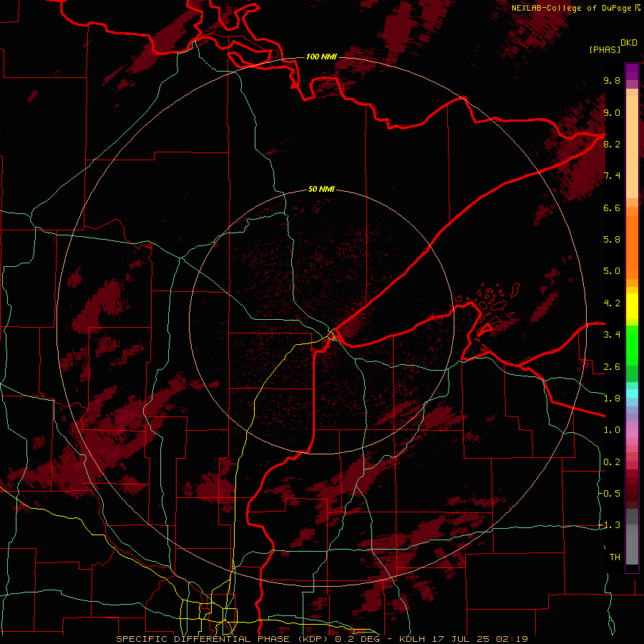Click the -0.5 scale value
The width and height of the screenshot is (644, 644).
click(610, 493)
